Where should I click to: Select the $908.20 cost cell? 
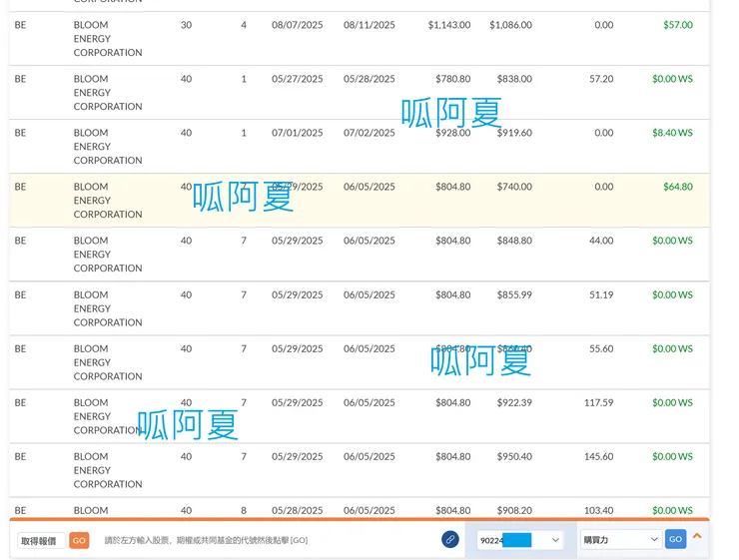514,510
